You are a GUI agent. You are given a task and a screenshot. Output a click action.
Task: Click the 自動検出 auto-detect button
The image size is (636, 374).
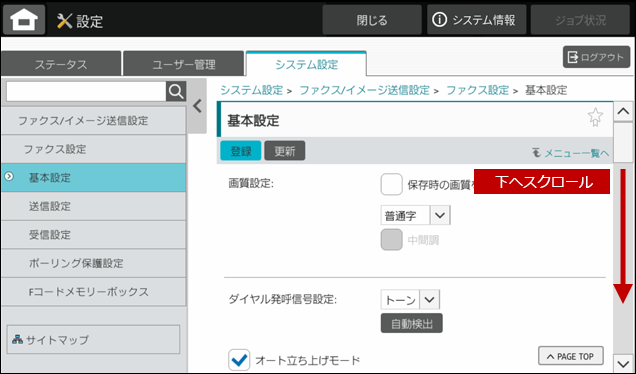(x=412, y=323)
